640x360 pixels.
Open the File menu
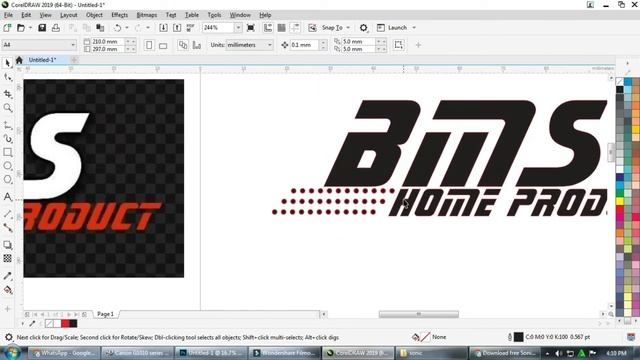tap(8, 15)
